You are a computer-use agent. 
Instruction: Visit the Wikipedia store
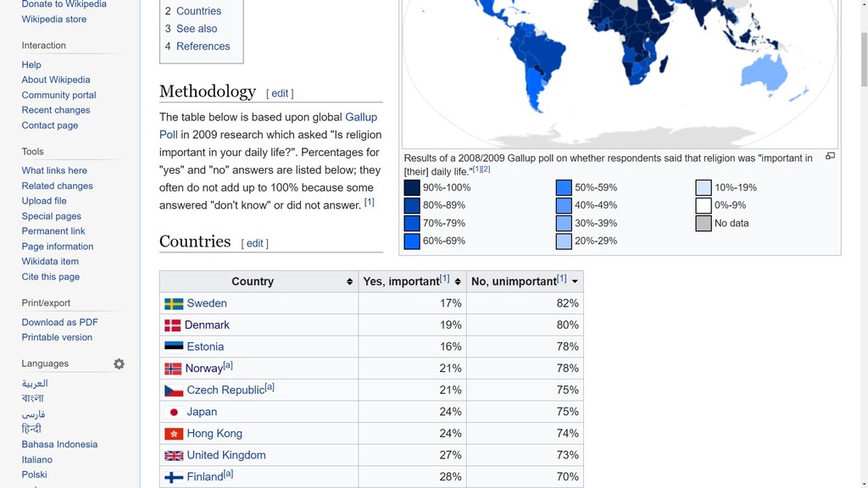click(x=53, y=19)
